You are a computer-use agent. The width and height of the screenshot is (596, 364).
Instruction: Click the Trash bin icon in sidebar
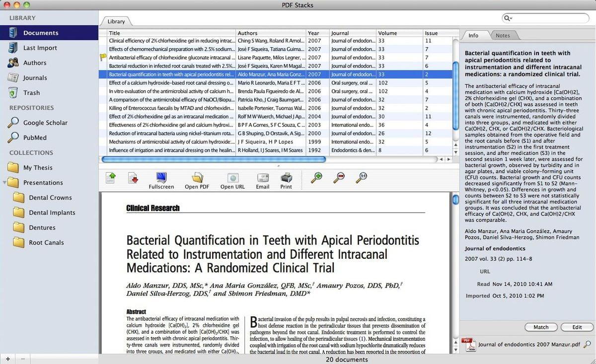click(13, 92)
